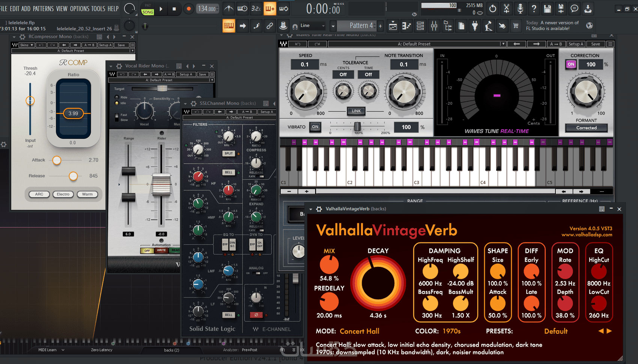Toggle the LINK button between Waves Tune knobs
Viewport: 638px width, 364px height.
point(356,111)
